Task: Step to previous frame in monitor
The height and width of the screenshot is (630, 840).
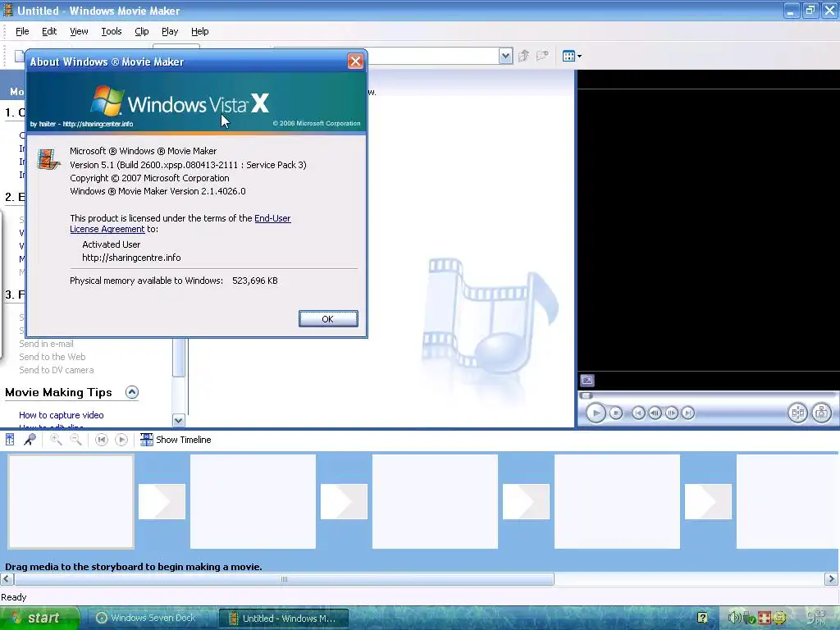Action: coord(655,413)
